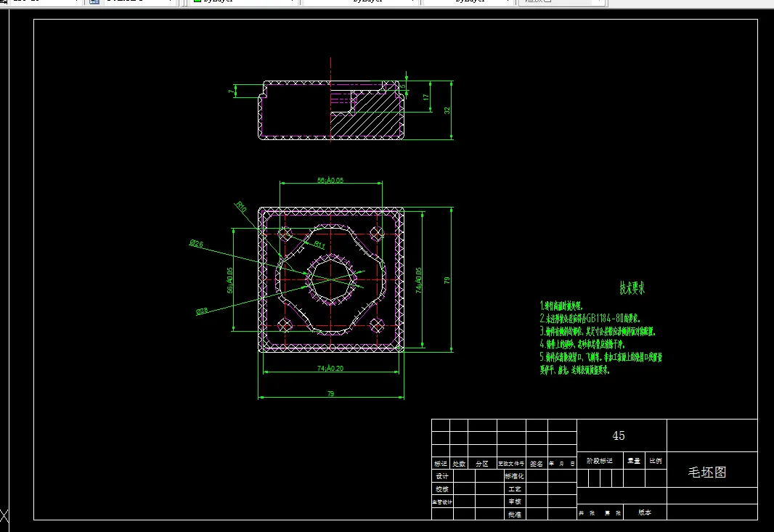Click the 处数 header cell
The height and width of the screenshot is (532, 774).
click(x=459, y=464)
